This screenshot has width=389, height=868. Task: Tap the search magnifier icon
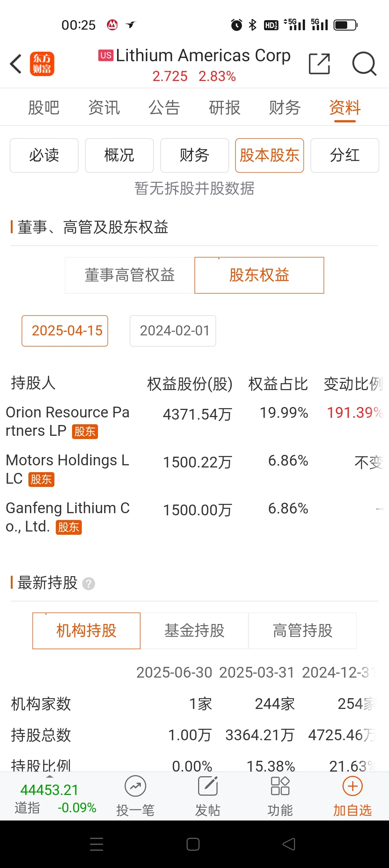pos(364,64)
